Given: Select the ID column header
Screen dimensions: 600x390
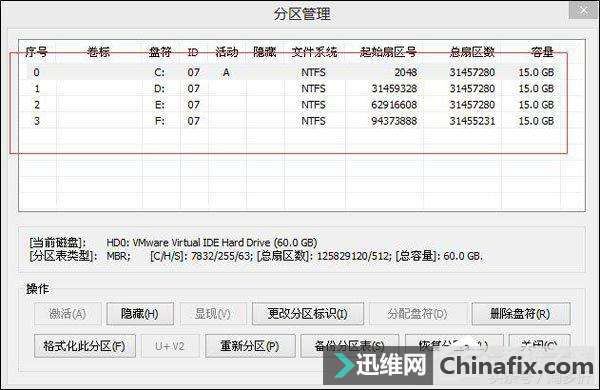Looking at the screenshot, I should tap(193, 52).
